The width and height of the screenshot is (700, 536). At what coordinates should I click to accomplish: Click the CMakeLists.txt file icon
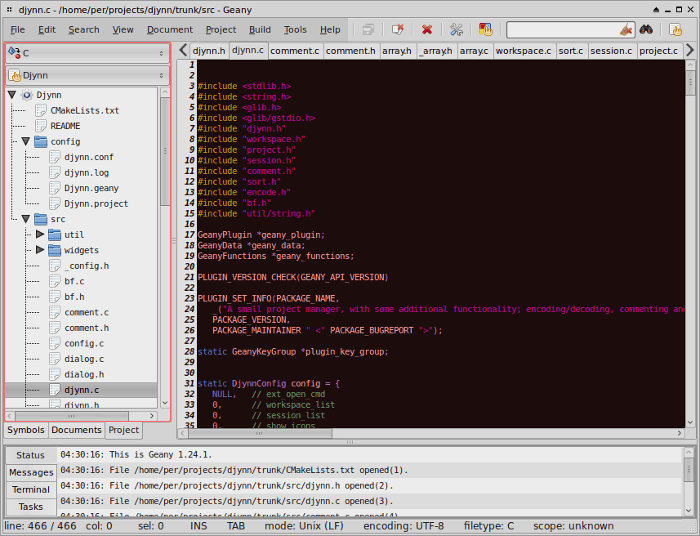click(x=41, y=111)
